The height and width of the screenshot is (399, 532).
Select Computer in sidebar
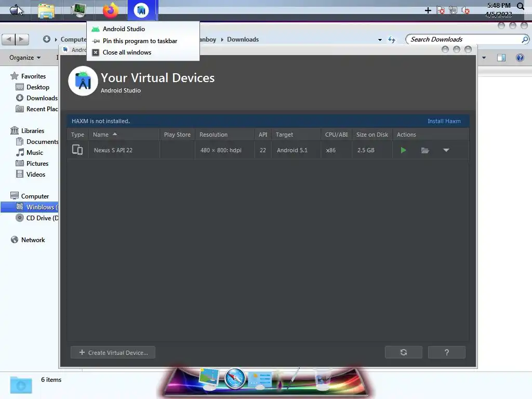click(30, 196)
